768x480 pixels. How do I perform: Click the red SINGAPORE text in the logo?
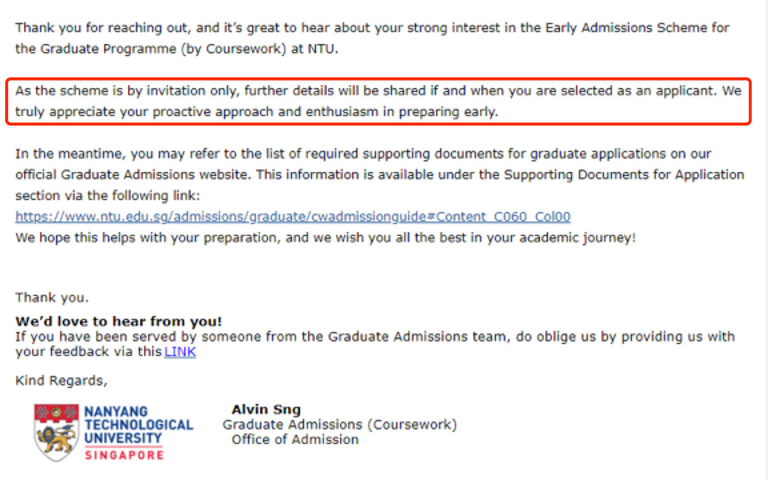tap(124, 455)
